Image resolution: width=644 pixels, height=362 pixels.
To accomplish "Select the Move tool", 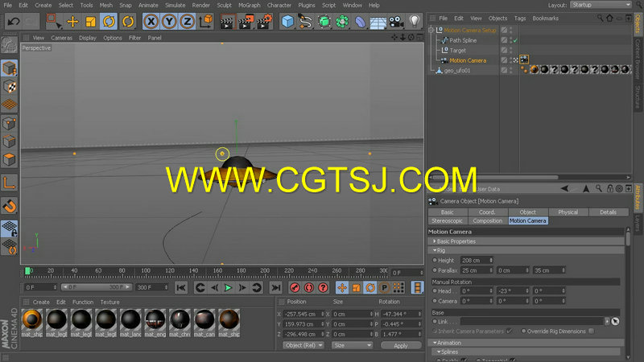I will point(72,22).
